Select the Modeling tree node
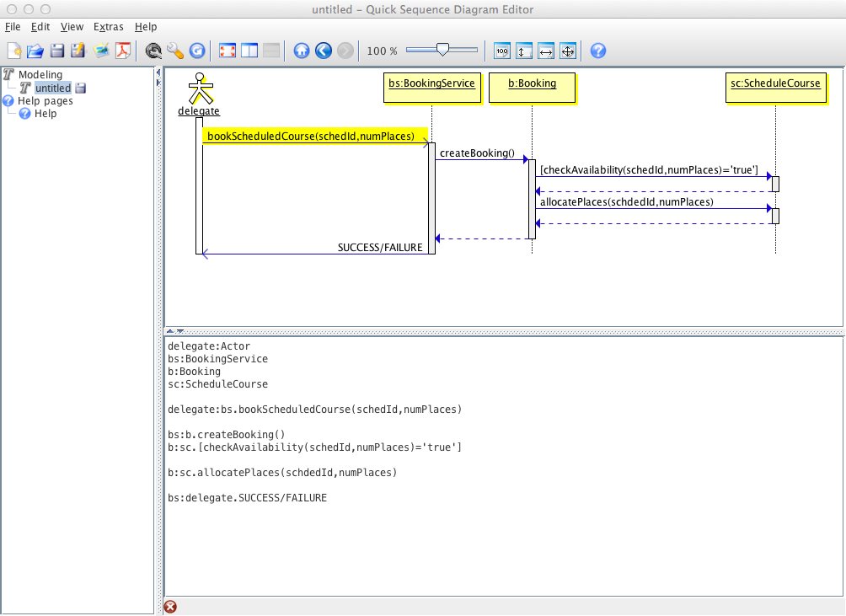Screen dimensions: 846x616 coord(40,75)
